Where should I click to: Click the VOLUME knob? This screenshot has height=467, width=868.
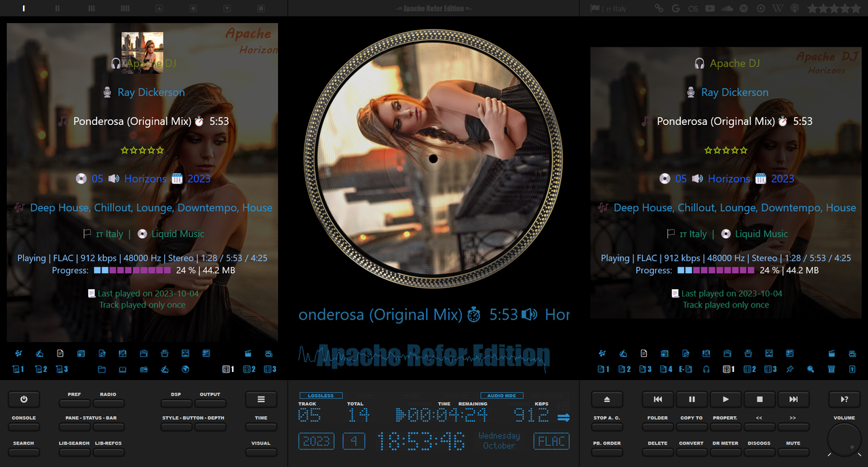844,440
